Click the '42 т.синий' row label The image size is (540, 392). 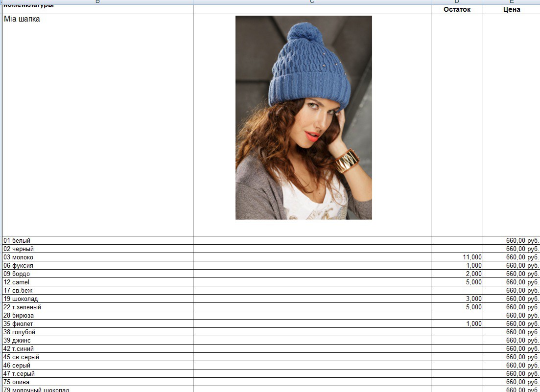point(19,348)
